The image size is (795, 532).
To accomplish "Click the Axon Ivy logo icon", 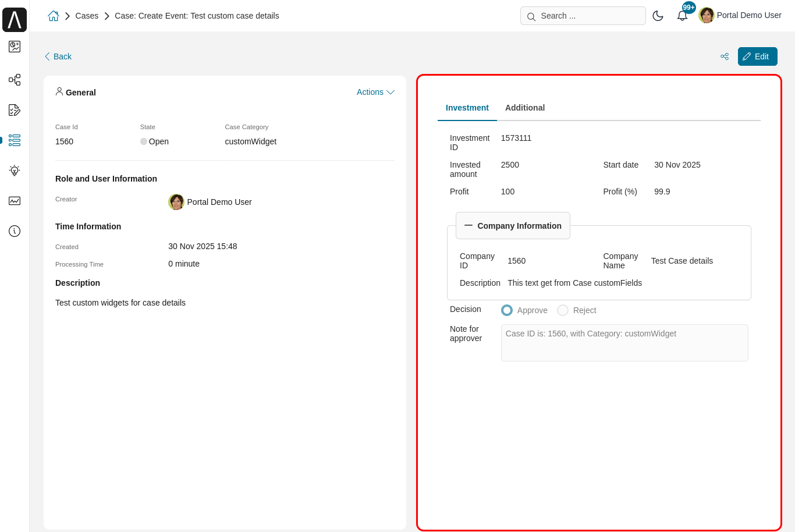I will [x=15, y=20].
